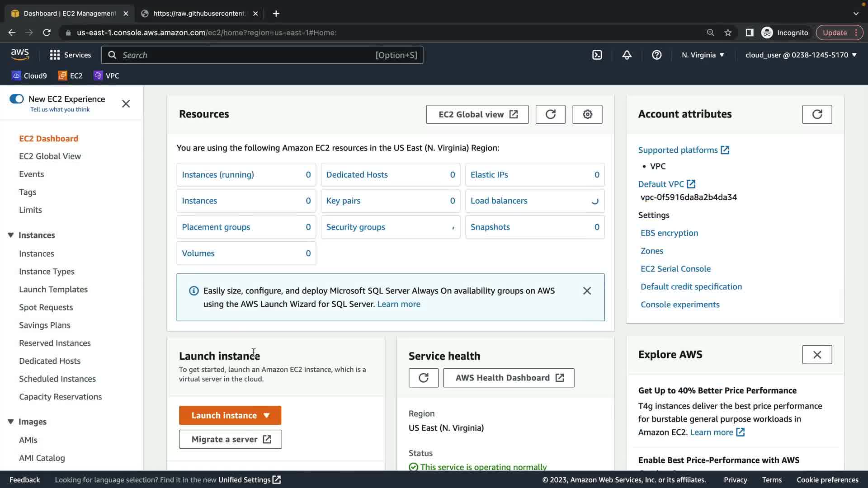This screenshot has height=488, width=868.
Task: Click the AWS logo home icon
Action: pos(20,55)
